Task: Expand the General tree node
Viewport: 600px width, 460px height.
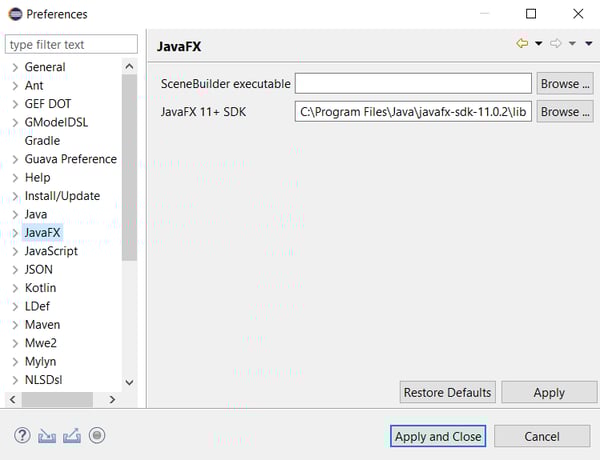Action: click(x=14, y=67)
